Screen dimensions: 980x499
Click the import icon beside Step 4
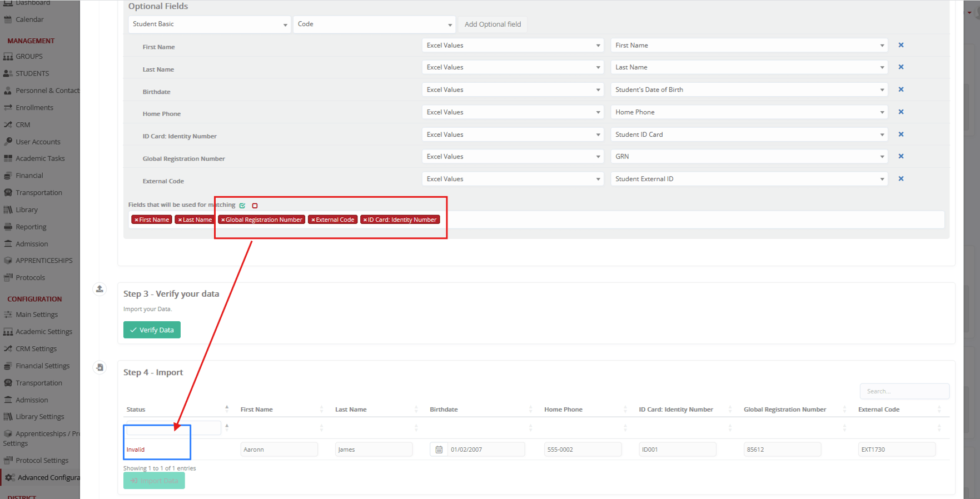tap(100, 367)
